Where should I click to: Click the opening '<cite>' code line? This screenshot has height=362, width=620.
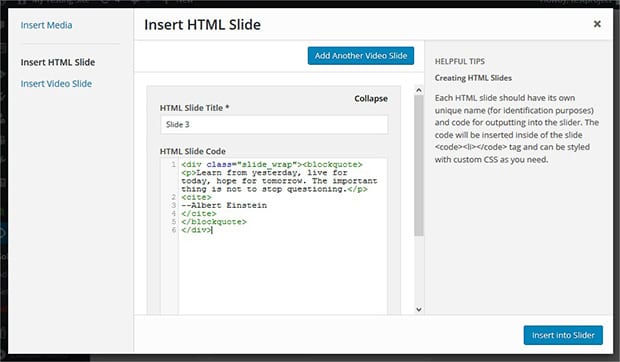coord(197,197)
